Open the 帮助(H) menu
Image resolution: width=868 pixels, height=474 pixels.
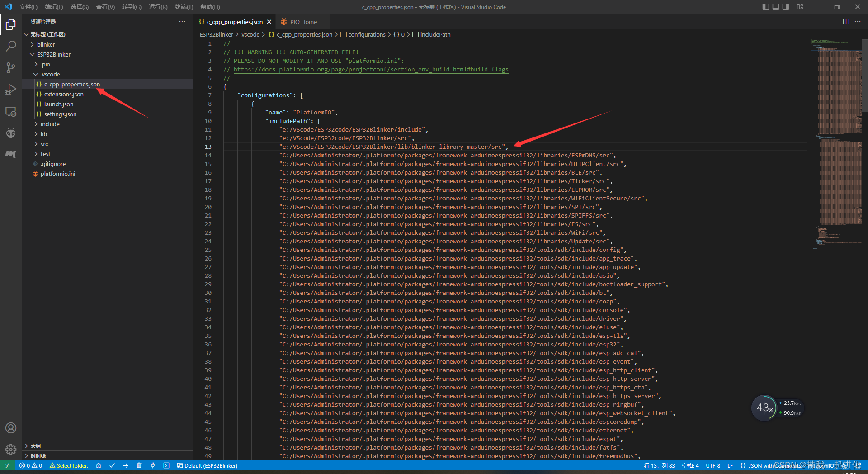pyautogui.click(x=210, y=7)
